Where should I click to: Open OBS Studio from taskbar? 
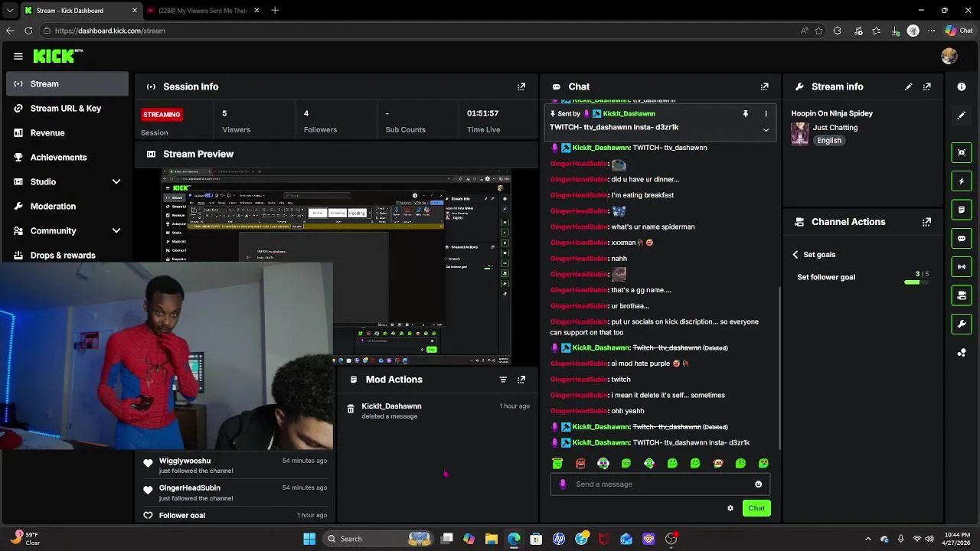671,539
